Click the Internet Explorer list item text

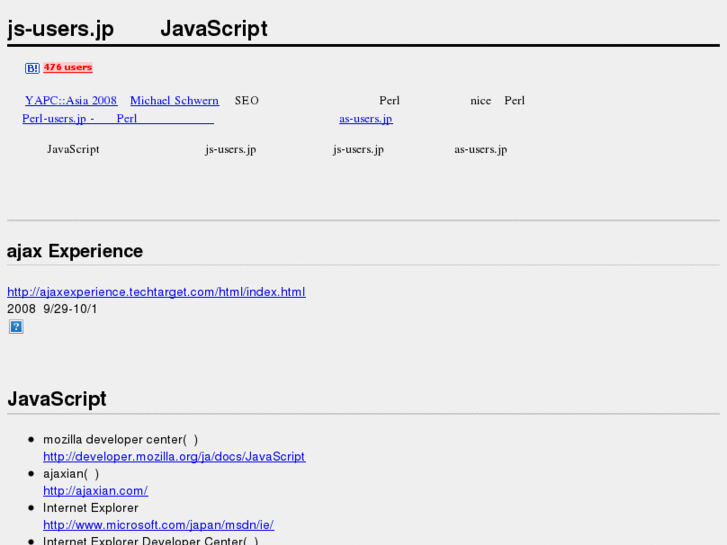(90, 508)
